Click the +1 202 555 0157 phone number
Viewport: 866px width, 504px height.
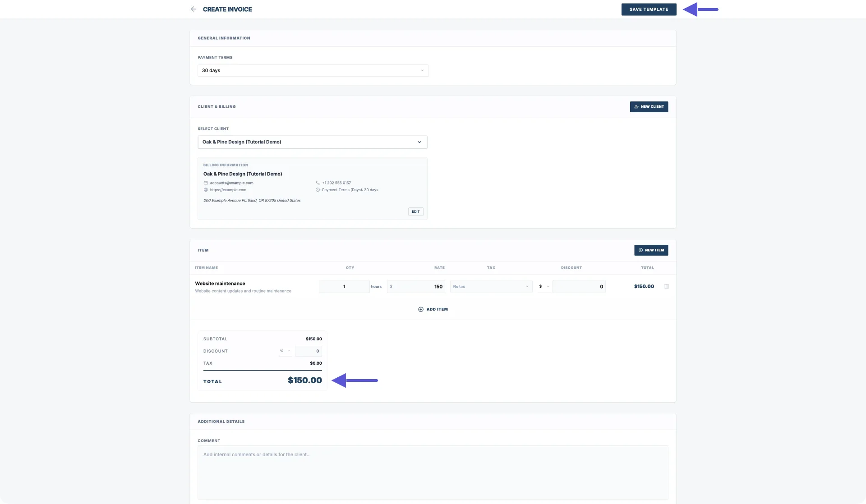coord(336,183)
